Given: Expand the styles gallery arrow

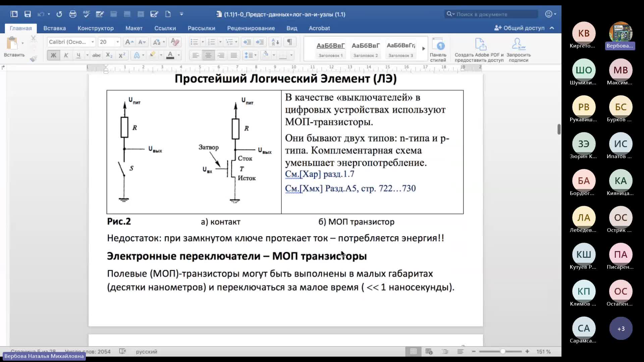Looking at the screenshot, I should (424, 49).
